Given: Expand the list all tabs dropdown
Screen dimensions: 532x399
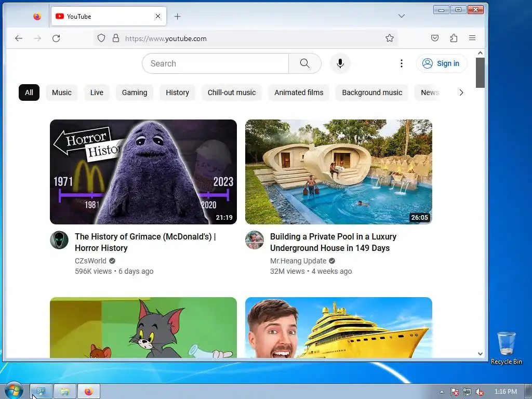Looking at the screenshot, I should coord(402,16).
